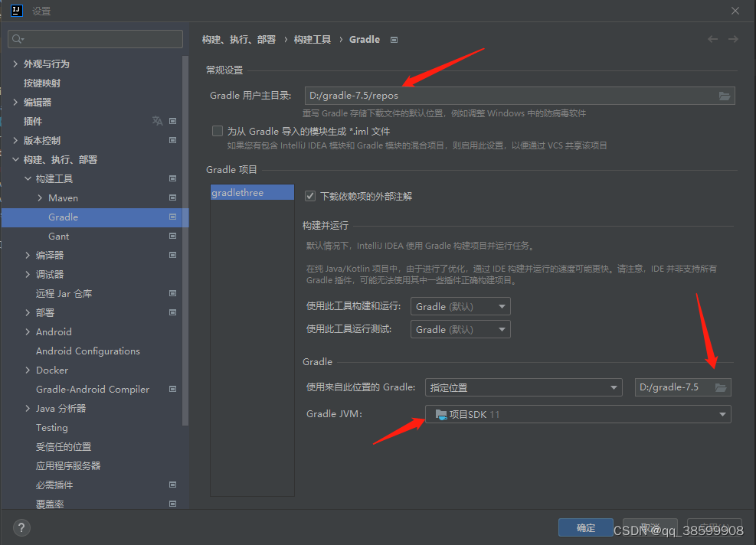
Task: Open 使用来自此位置的 Gradle dropdown
Action: click(x=524, y=387)
